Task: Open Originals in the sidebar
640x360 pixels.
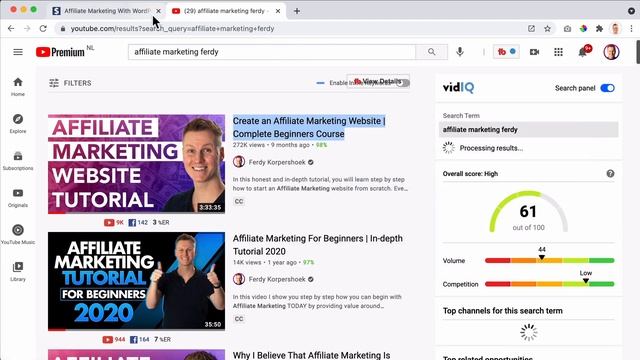Action: click(18, 198)
